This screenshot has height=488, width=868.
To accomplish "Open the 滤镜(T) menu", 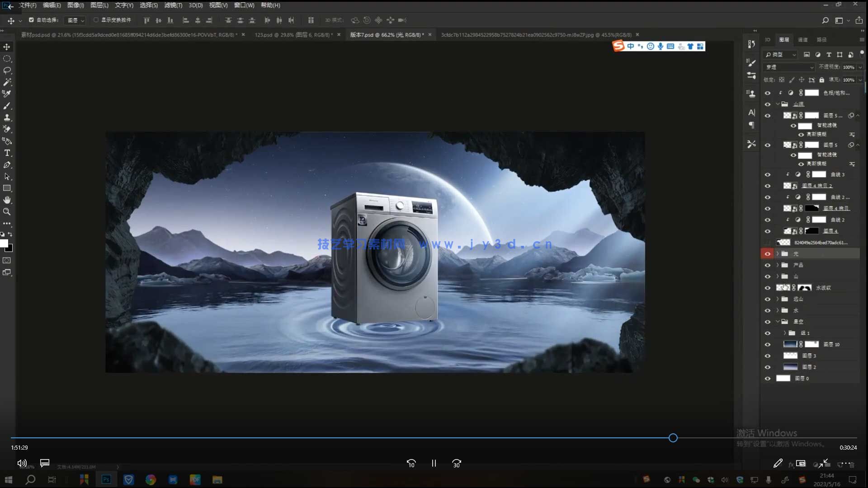I will [x=173, y=5].
